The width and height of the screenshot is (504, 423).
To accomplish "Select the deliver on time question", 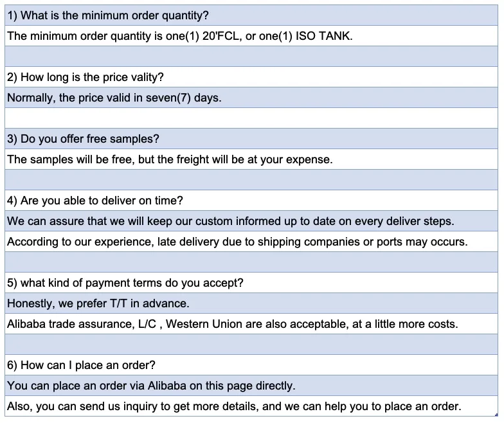I will coord(251,201).
